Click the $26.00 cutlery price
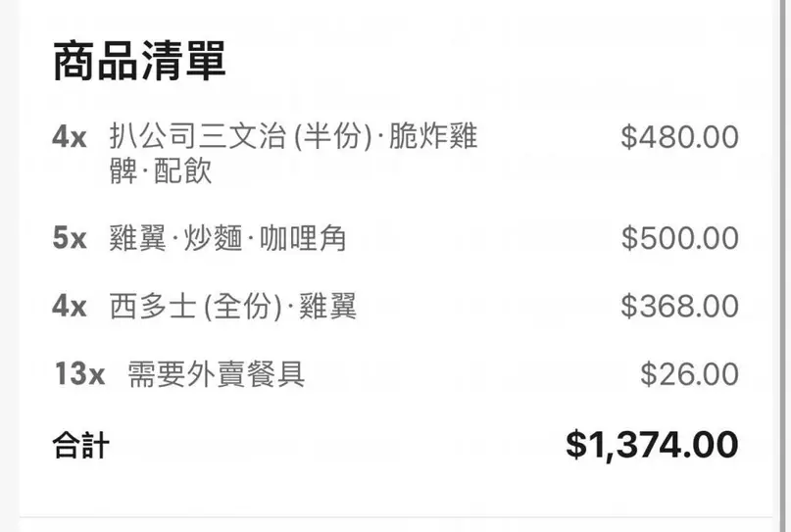 click(x=689, y=374)
